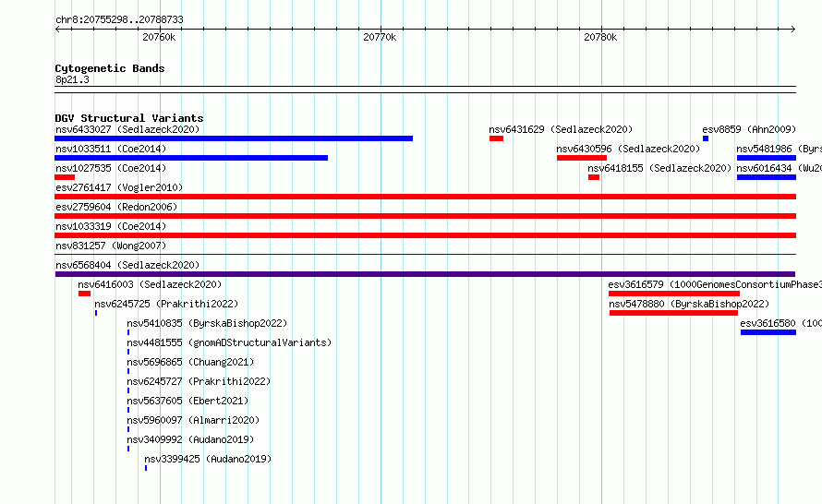The image size is (822, 504).
Task: Open nsv5960097 (Almarri2020) label
Action: [x=193, y=420]
